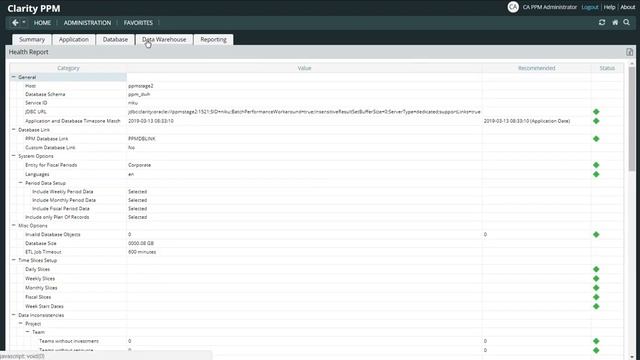Click the status diamond for Daily Slices

[596, 269]
